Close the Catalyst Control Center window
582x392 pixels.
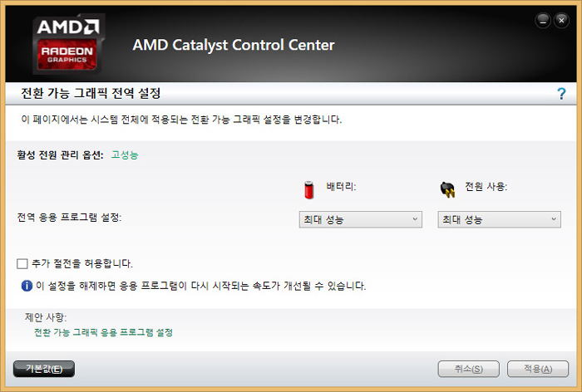(x=561, y=20)
